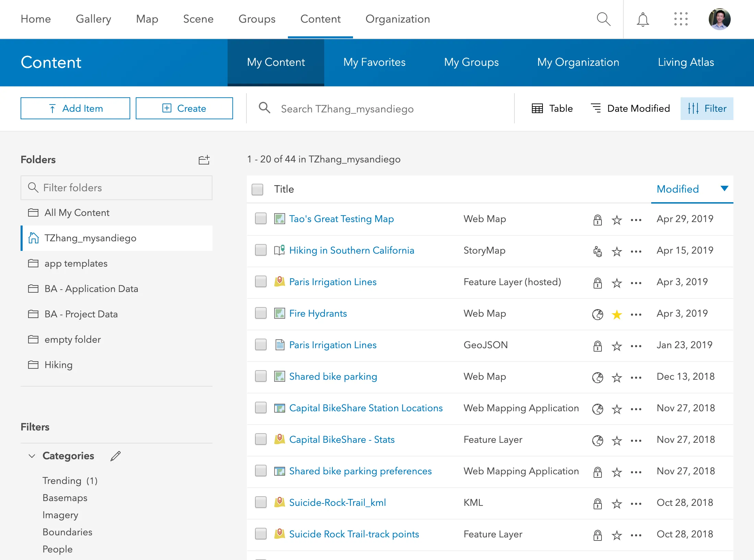This screenshot has height=560, width=754.
Task: Click the lock icon on Paris Irrigation Lines
Action: tap(597, 282)
